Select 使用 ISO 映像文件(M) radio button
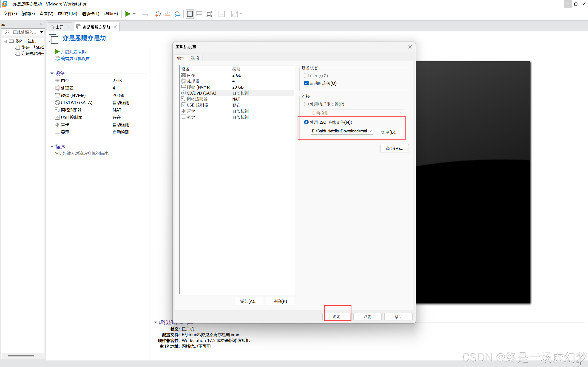This screenshot has width=588, height=367. tap(306, 122)
